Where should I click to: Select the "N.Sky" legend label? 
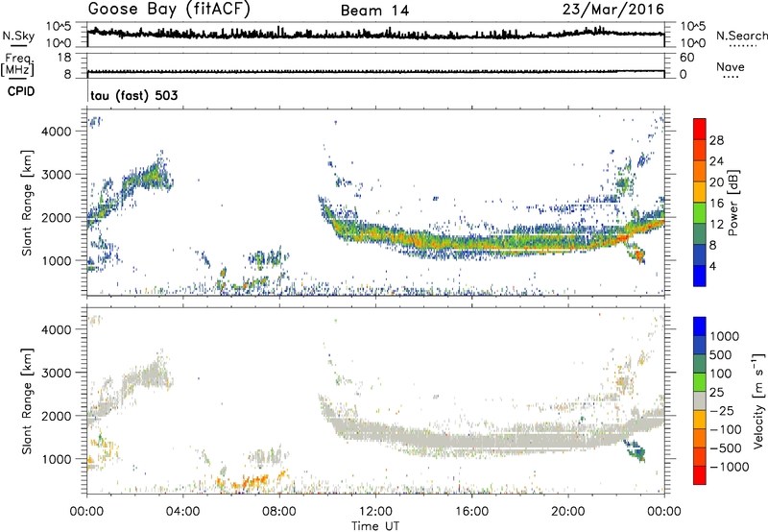[18, 36]
